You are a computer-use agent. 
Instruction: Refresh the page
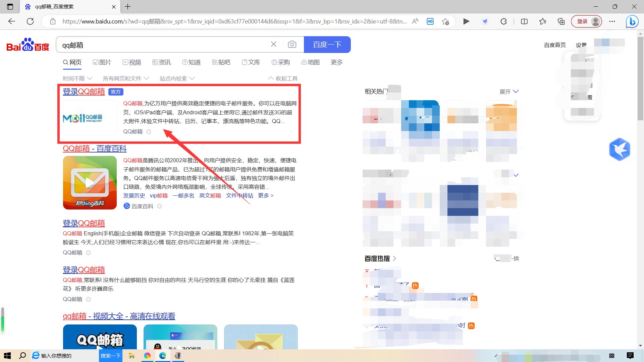point(30,21)
